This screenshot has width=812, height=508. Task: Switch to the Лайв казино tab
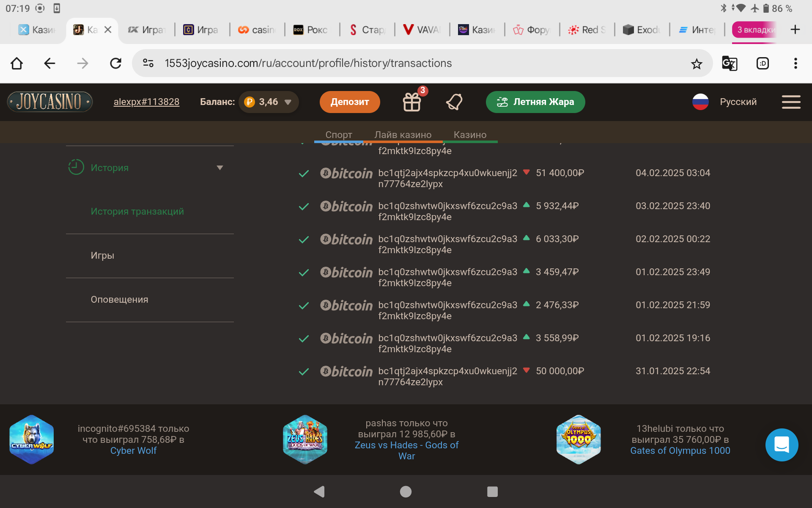(403, 135)
